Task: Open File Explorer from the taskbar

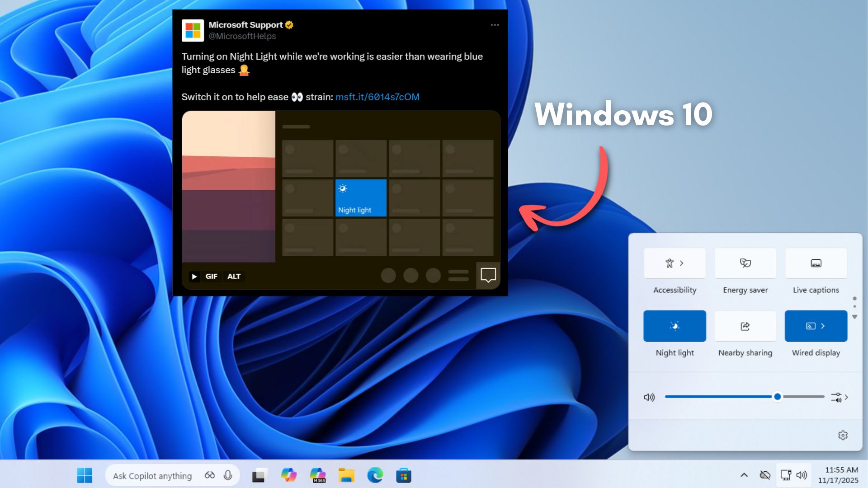Action: 346,475
